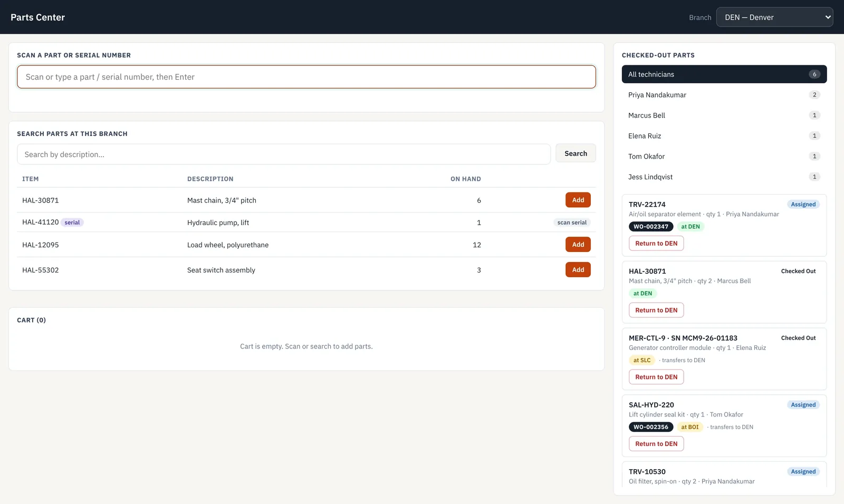Filter checked-out parts by Marcus Bell
The height and width of the screenshot is (504, 844).
pyautogui.click(x=724, y=115)
